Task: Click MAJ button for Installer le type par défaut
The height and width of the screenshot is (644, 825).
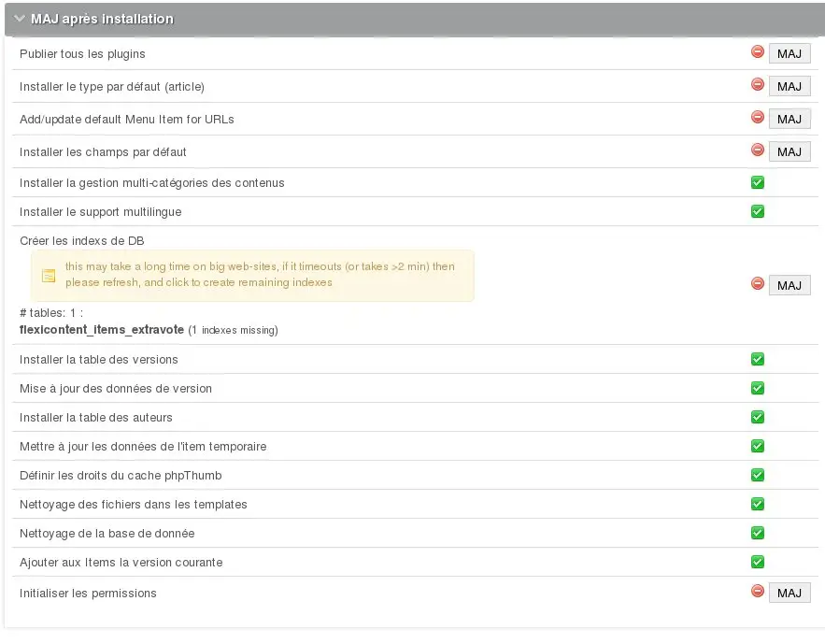Action: click(x=789, y=86)
